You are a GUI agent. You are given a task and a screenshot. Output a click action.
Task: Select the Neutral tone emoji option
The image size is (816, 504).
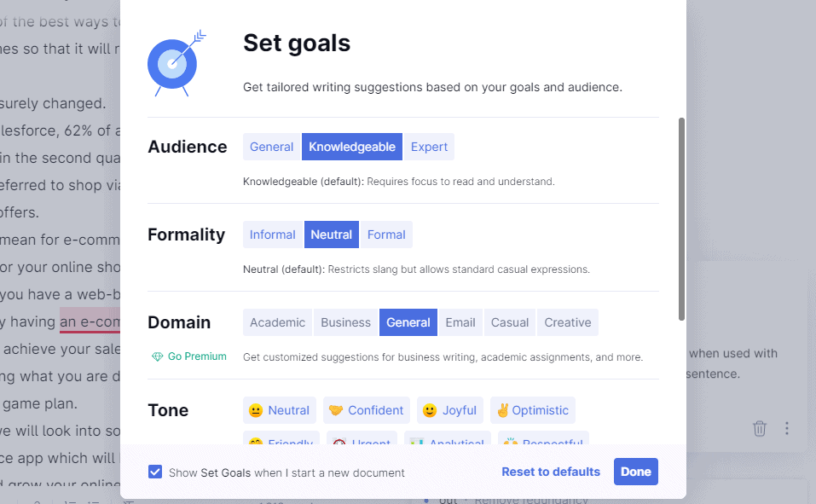280,410
